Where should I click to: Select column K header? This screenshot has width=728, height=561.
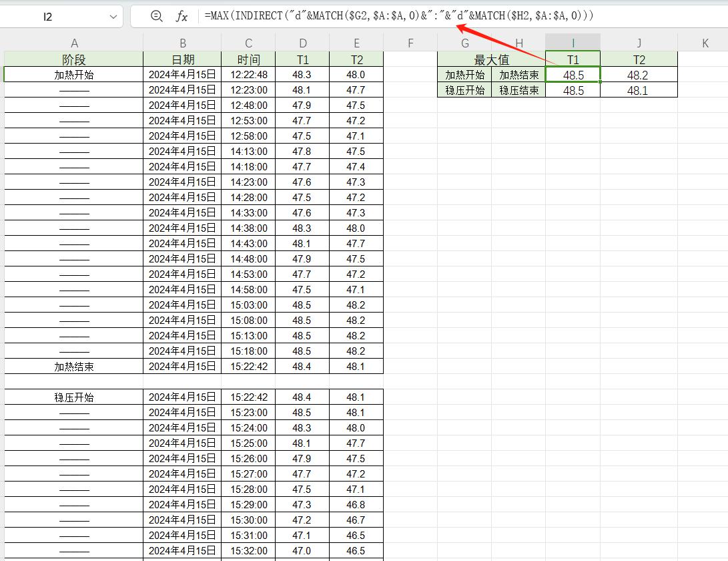pos(705,43)
